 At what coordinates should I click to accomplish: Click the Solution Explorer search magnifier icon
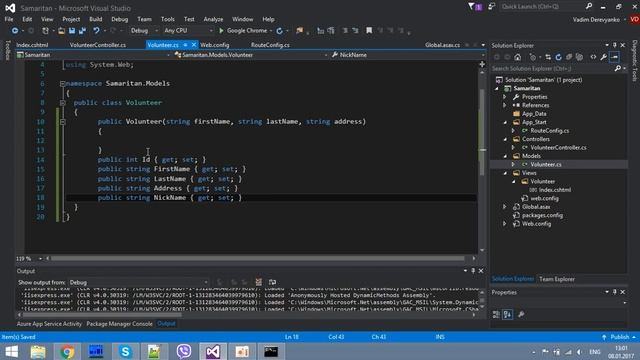[618, 69]
